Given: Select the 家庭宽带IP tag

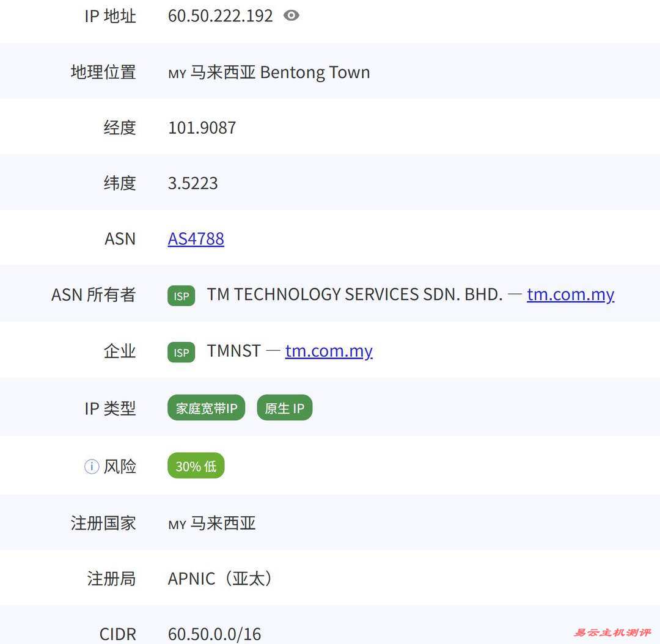Looking at the screenshot, I should 206,408.
